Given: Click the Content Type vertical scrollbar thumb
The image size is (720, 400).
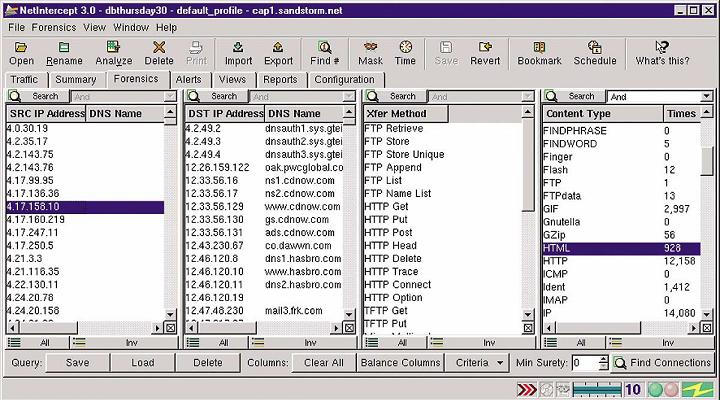Looking at the screenshot, I should (707, 161).
